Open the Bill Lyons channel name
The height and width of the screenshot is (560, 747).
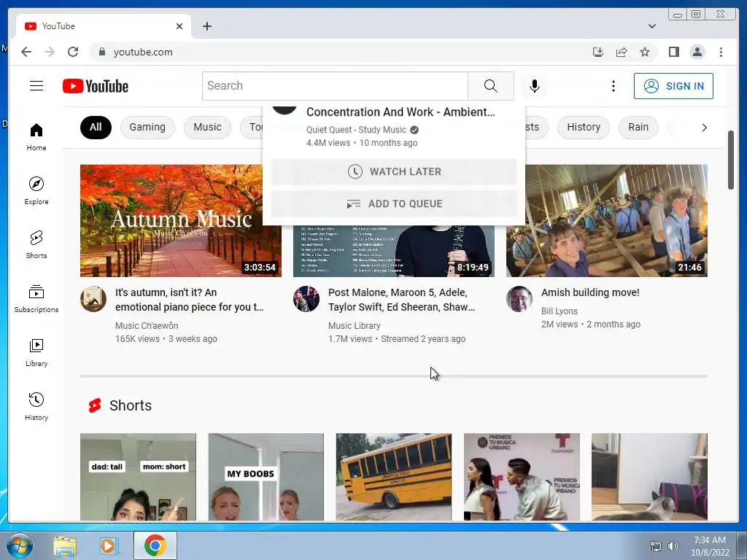(x=560, y=311)
